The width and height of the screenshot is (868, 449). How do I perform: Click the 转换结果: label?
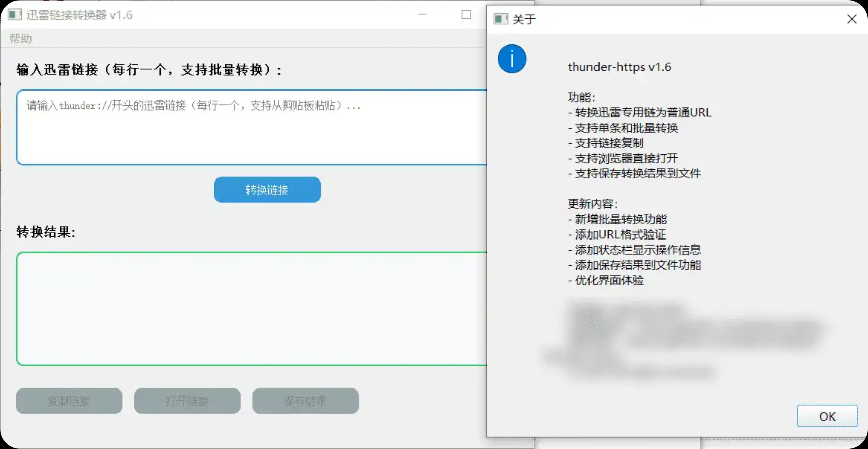(46, 232)
